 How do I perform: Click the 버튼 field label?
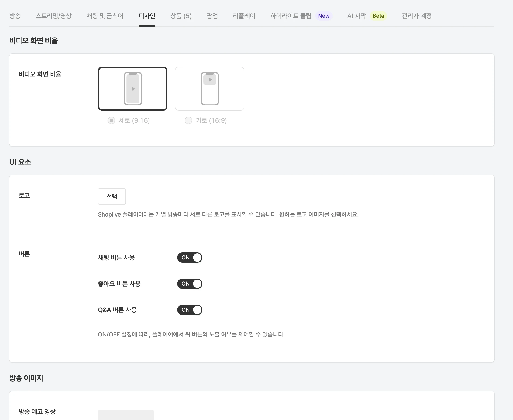point(24,254)
